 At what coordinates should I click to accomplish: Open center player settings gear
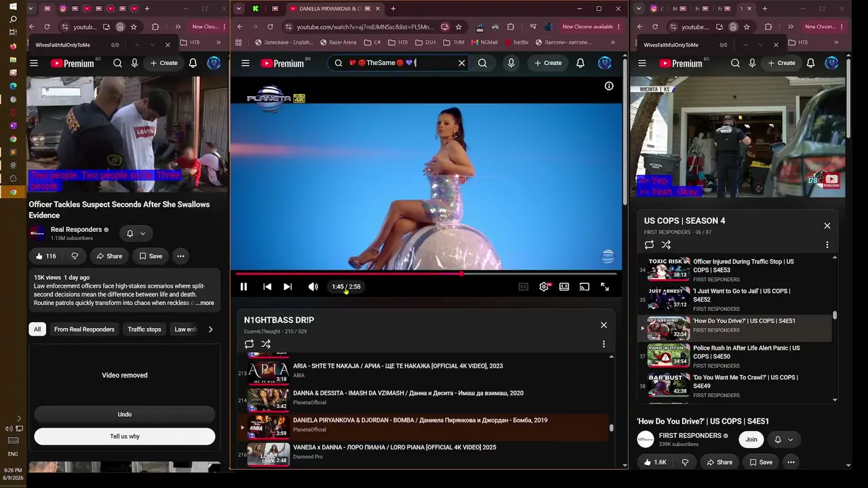(544, 287)
